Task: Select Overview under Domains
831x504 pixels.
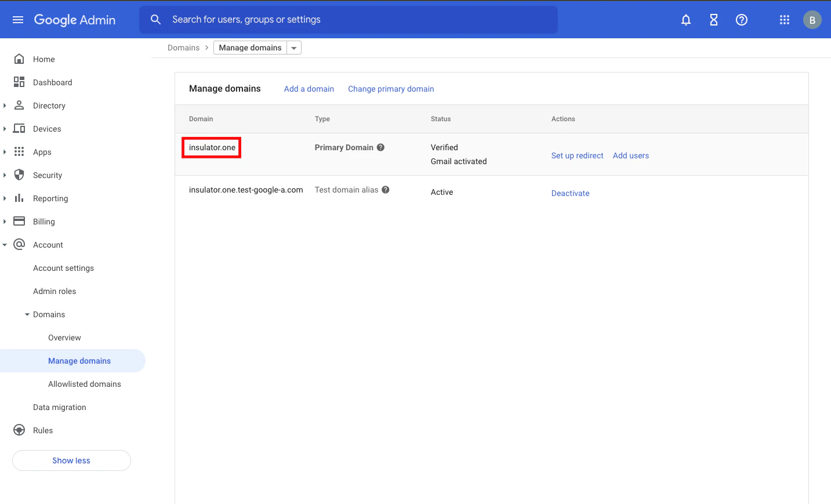Action: click(x=64, y=337)
